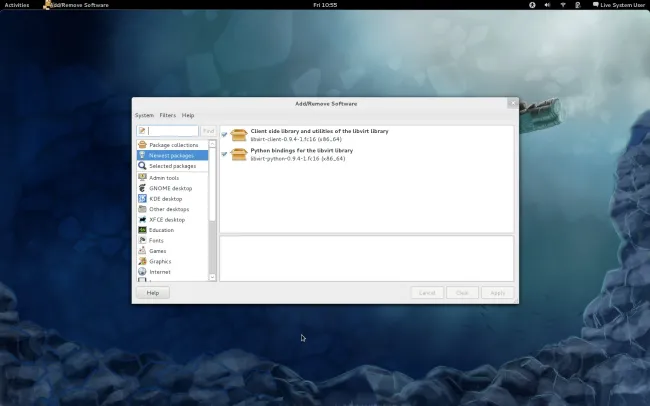650x406 pixels.
Task: Click the empty package description pane
Action: (366, 259)
